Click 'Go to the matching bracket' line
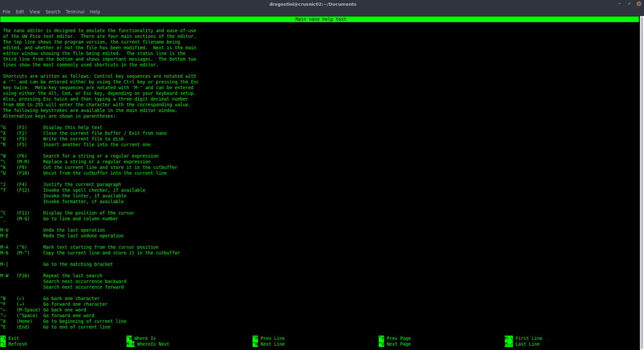Screen dimensions: 644x350 click(x=78, y=264)
